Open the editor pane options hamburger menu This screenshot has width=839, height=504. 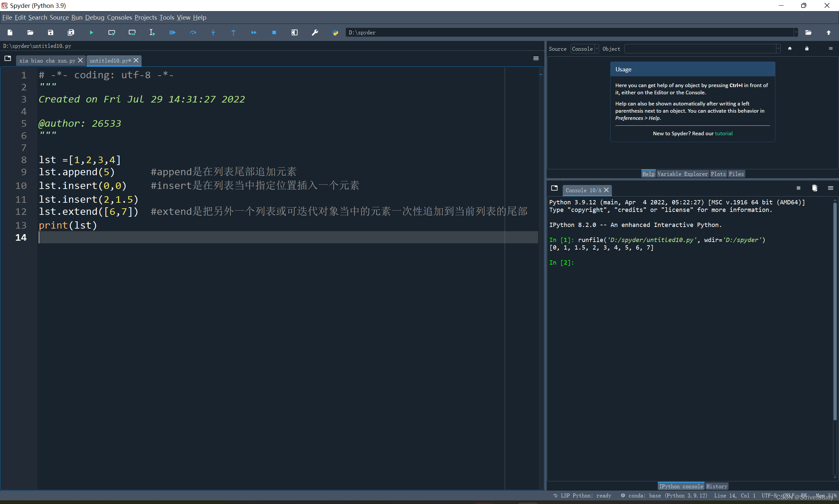tap(536, 58)
